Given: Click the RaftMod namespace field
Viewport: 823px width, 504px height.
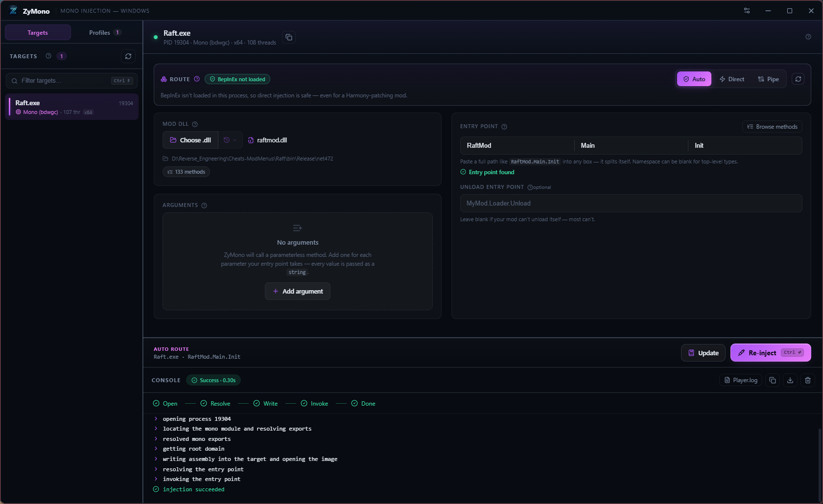Looking at the screenshot, I should click(517, 145).
